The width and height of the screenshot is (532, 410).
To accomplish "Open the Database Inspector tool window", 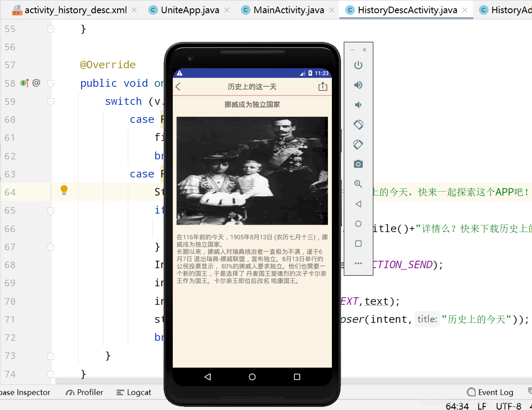I will (25, 392).
